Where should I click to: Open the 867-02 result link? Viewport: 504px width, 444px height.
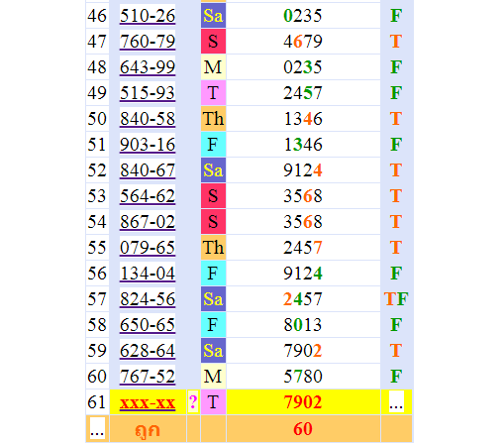point(148,222)
